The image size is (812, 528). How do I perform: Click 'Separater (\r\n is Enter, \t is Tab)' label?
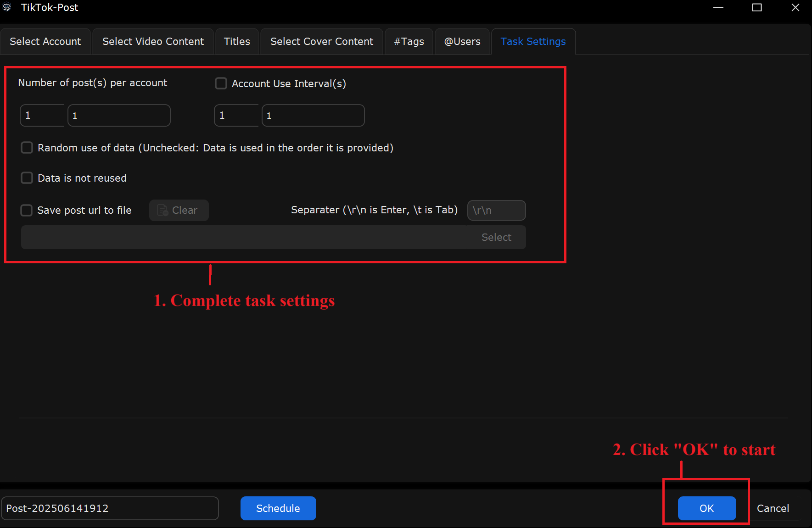tap(375, 210)
